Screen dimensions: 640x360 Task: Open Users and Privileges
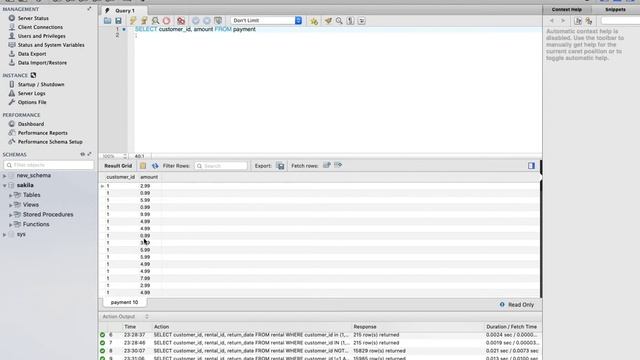click(41, 36)
